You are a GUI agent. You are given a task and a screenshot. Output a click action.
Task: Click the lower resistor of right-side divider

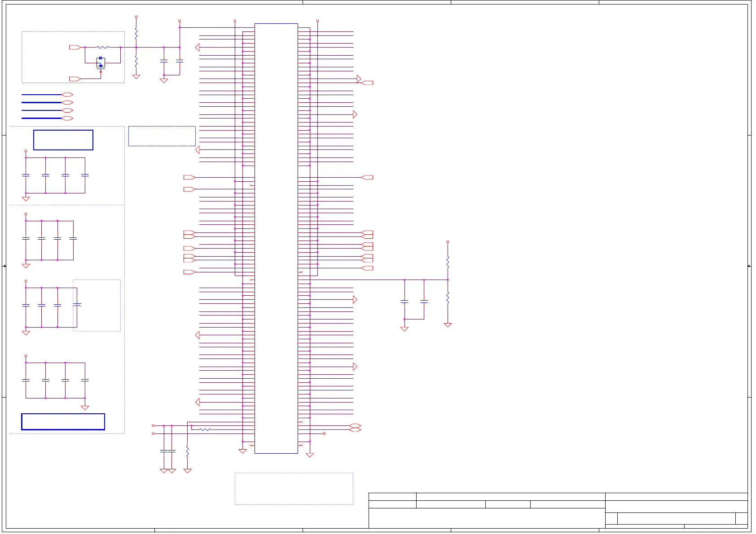pos(448,297)
